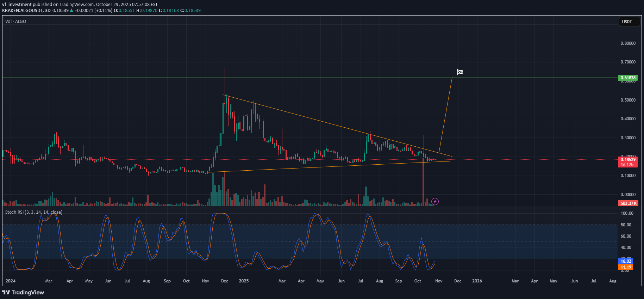Click the 2025 year label on time axis
The width and height of the screenshot is (644, 299).
pos(244,281)
